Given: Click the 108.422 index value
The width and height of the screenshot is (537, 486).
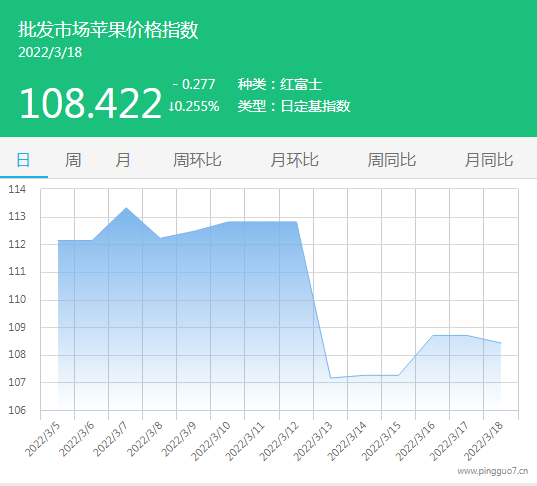Looking at the screenshot, I should (90, 103).
